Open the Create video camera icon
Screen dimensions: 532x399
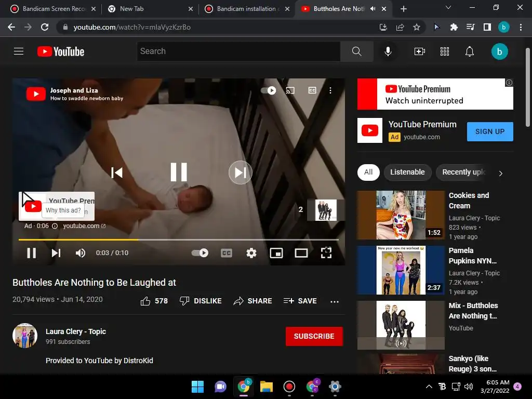420,51
